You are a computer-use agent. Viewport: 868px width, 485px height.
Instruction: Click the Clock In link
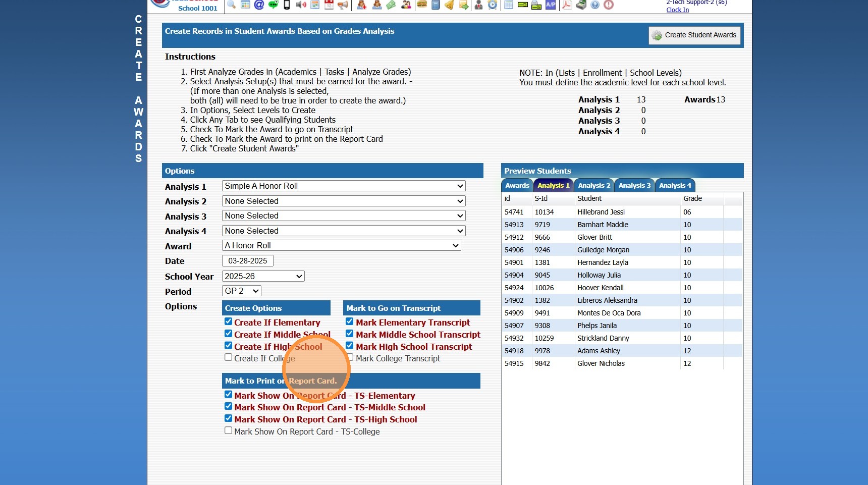pyautogui.click(x=677, y=10)
